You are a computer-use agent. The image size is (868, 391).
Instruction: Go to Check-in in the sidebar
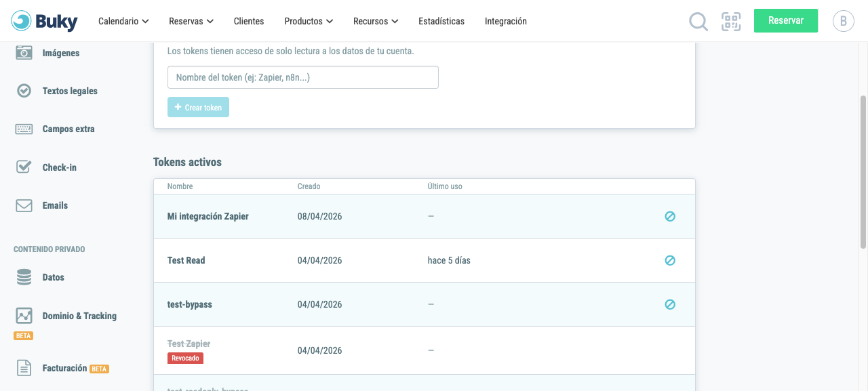click(x=60, y=167)
